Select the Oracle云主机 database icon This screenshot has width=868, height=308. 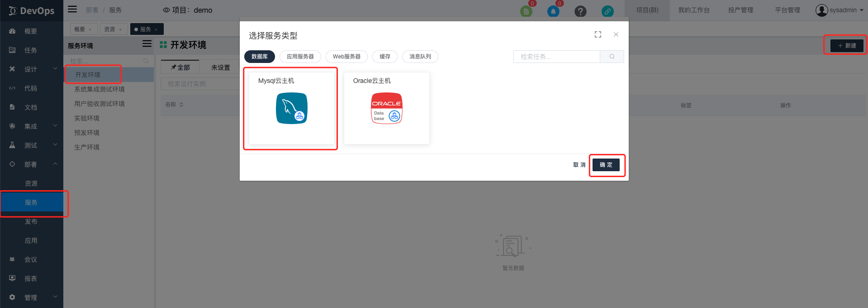click(386, 108)
